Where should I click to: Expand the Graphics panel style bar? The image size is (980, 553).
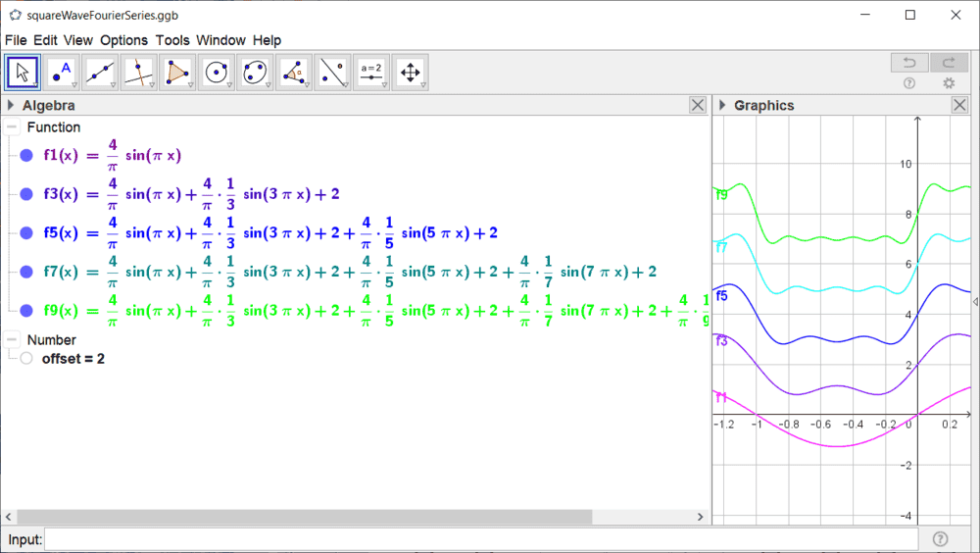(721, 105)
